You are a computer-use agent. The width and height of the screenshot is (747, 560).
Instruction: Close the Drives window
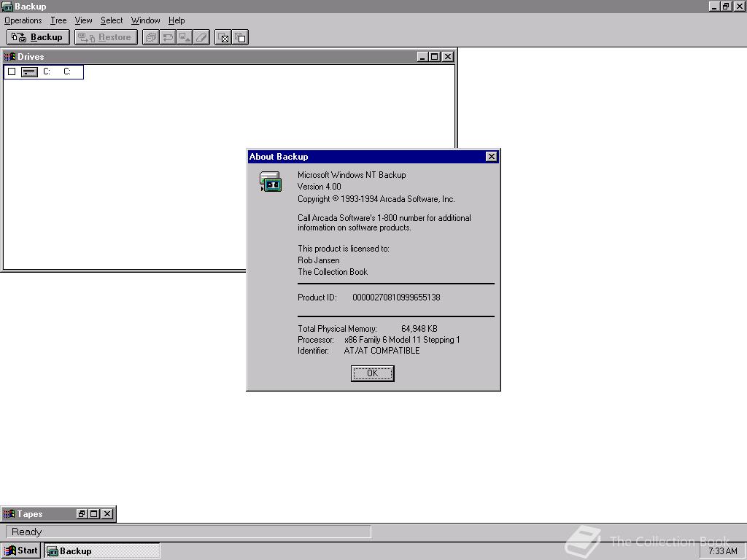tap(448, 57)
